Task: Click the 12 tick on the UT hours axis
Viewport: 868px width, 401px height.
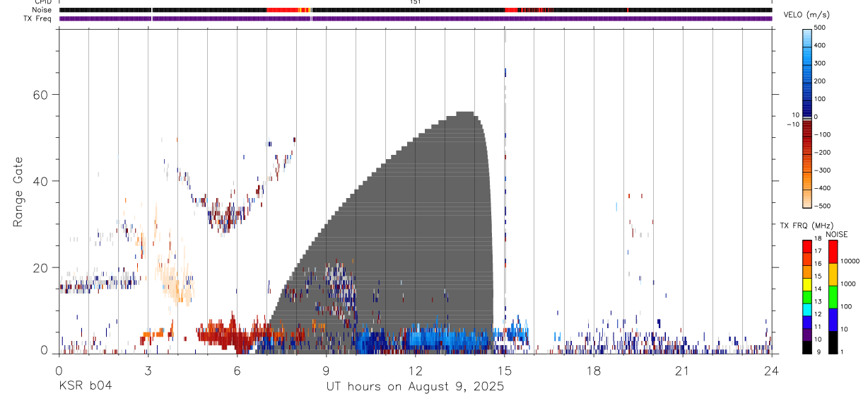Action: point(415,370)
